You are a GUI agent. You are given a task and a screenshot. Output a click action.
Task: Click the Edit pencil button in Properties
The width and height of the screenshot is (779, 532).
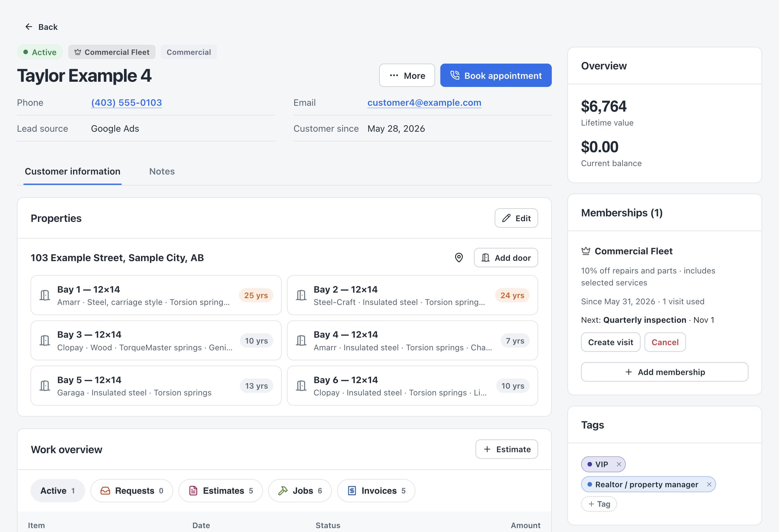[x=516, y=218]
